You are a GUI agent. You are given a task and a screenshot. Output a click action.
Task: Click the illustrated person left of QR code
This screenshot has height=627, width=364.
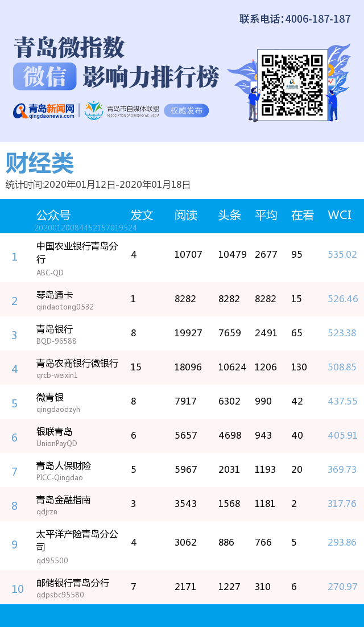coord(253,102)
